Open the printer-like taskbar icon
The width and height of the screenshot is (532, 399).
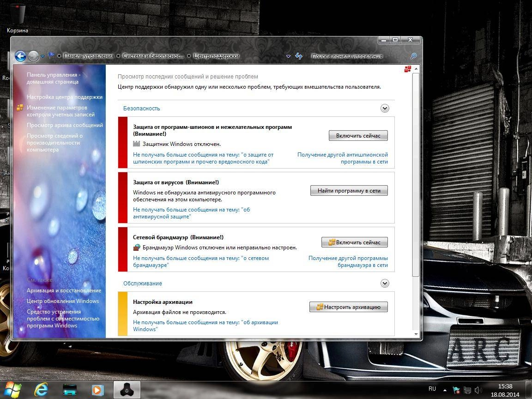70,390
